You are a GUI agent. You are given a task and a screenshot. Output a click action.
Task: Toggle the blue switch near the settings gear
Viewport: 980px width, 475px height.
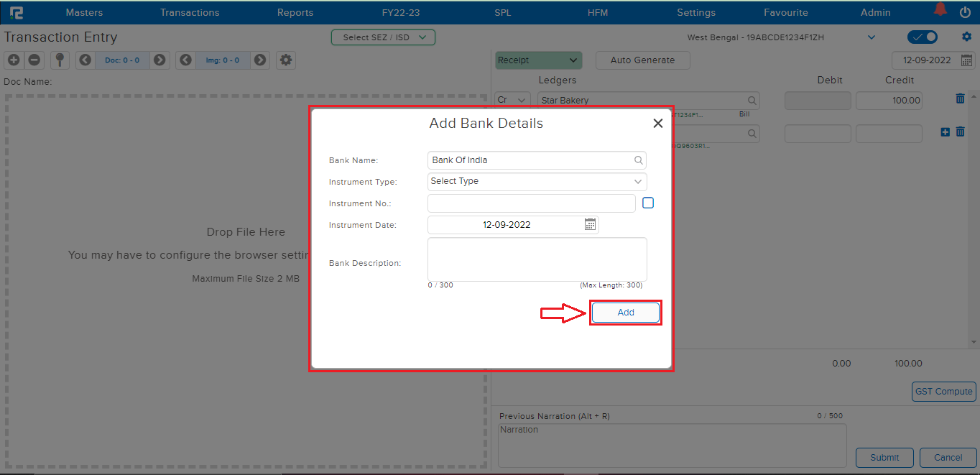click(922, 35)
